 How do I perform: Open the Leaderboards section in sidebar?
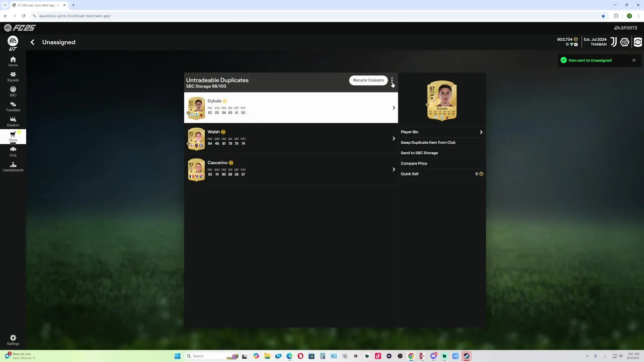(x=13, y=166)
